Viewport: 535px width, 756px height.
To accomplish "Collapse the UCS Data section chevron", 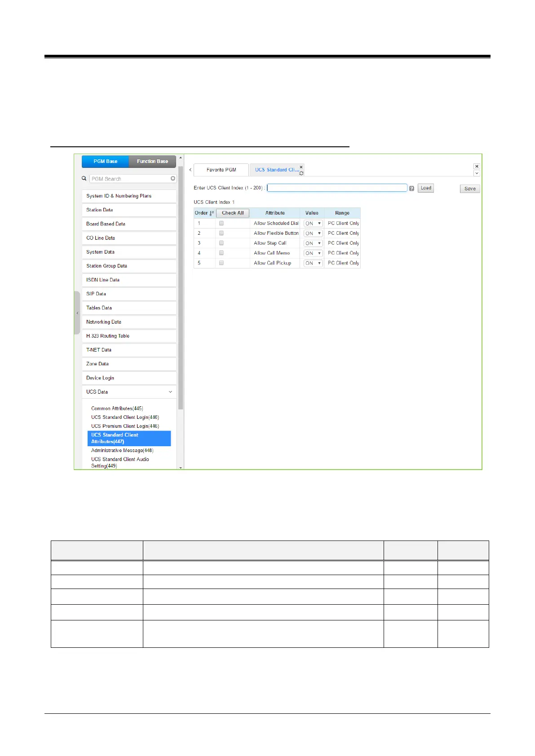I will (170, 392).
